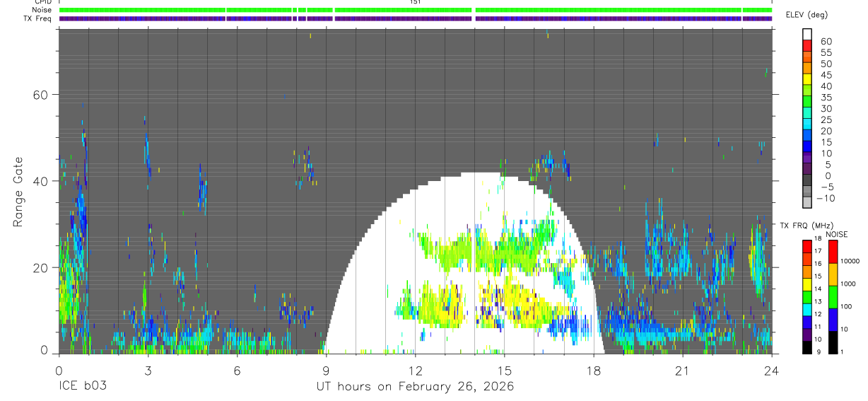Click the '18' tick label on UT hours axis
Image resolution: width=868 pixels, height=401 pixels.
pyautogui.click(x=594, y=371)
